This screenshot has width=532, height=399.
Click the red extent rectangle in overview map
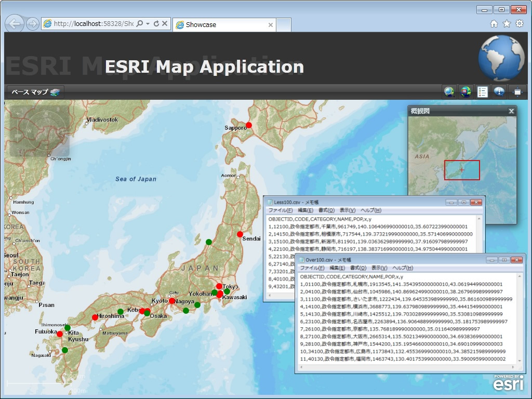click(462, 170)
